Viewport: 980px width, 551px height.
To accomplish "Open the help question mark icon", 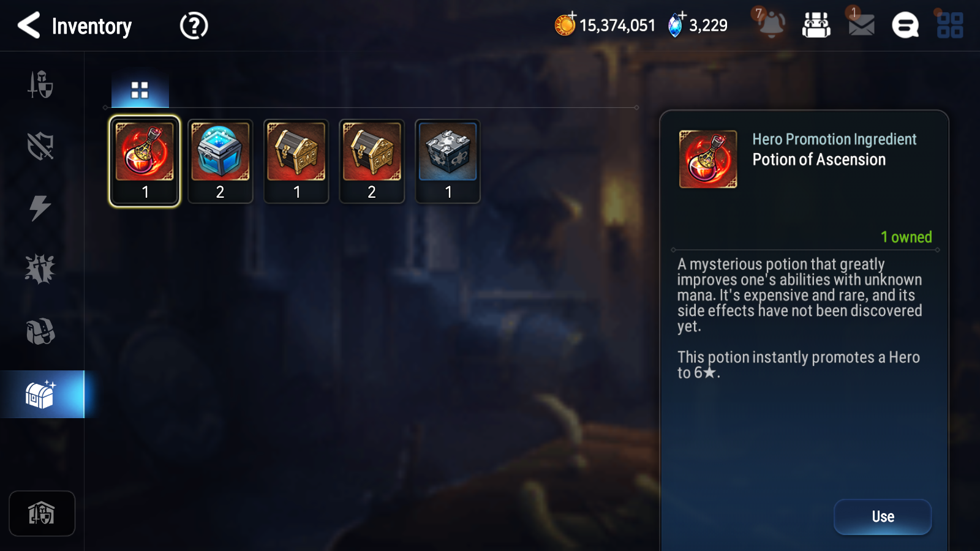I will pos(194,26).
